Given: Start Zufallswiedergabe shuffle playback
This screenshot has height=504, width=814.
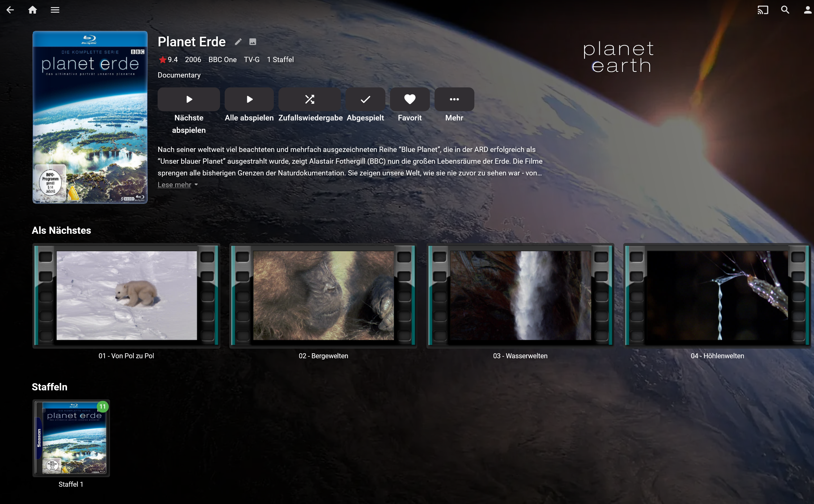Looking at the screenshot, I should (x=309, y=99).
